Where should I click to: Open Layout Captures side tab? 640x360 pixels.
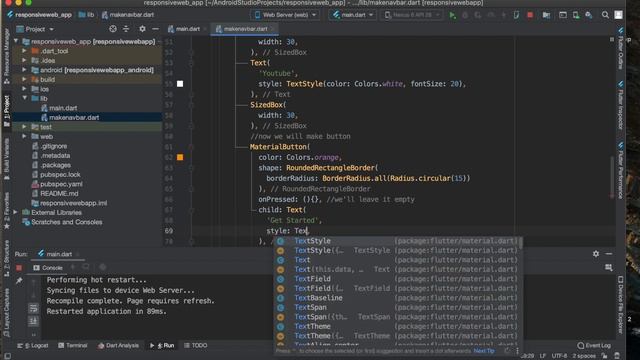pos(7,313)
